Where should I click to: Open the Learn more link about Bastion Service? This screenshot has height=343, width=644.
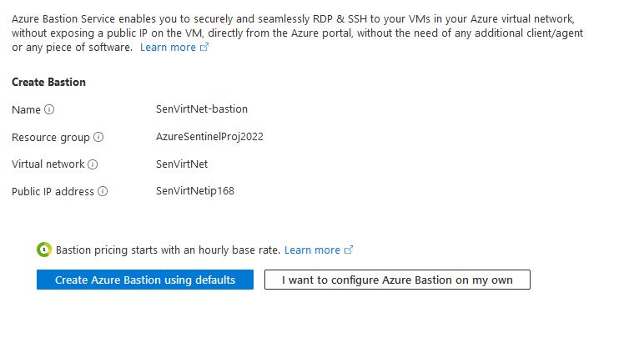tap(168, 48)
